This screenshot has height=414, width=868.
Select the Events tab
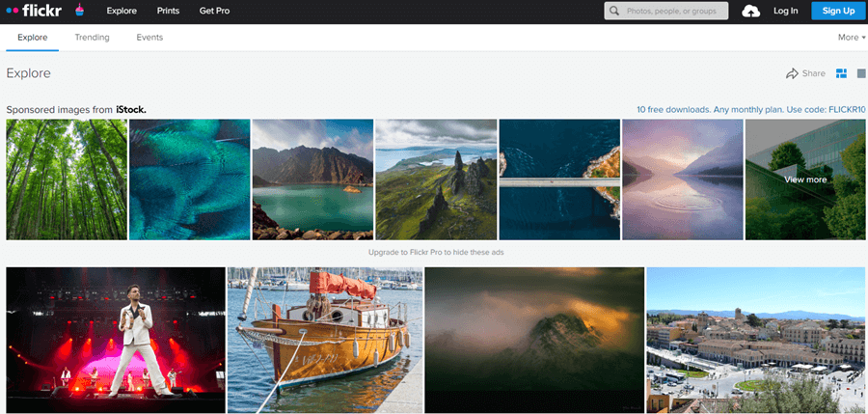click(x=149, y=38)
